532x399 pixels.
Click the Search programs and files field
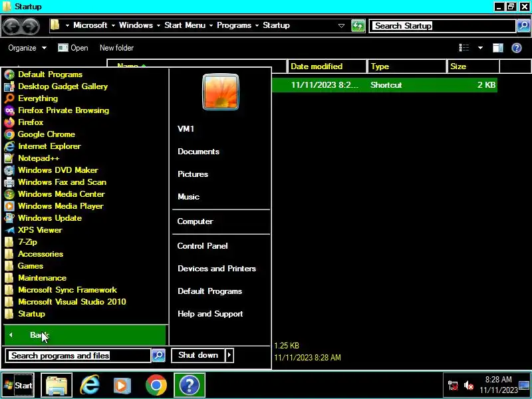[78, 356]
